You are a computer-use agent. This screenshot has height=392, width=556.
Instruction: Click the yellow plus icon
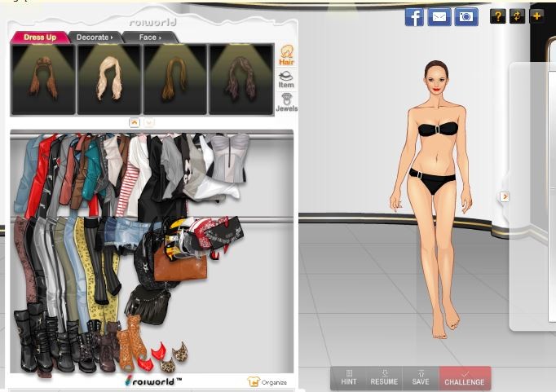pyautogui.click(x=536, y=16)
